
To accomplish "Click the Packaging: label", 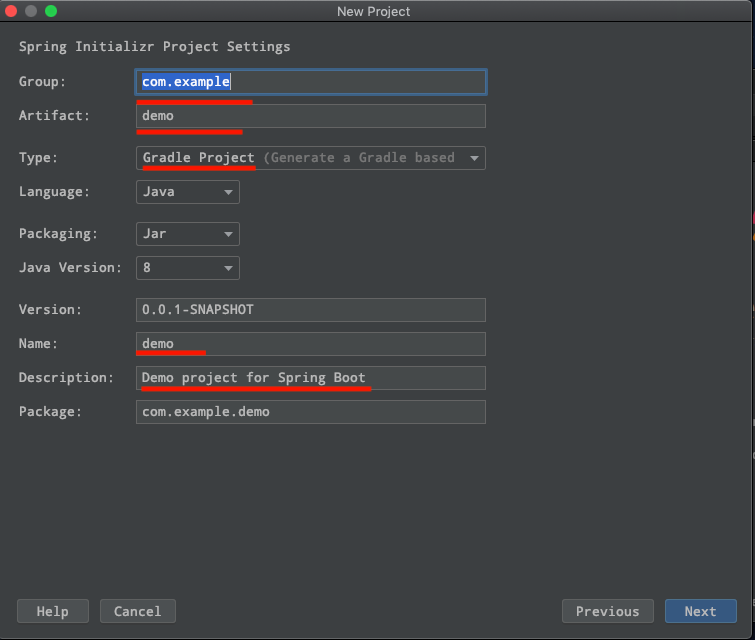I will pyautogui.click(x=58, y=234).
